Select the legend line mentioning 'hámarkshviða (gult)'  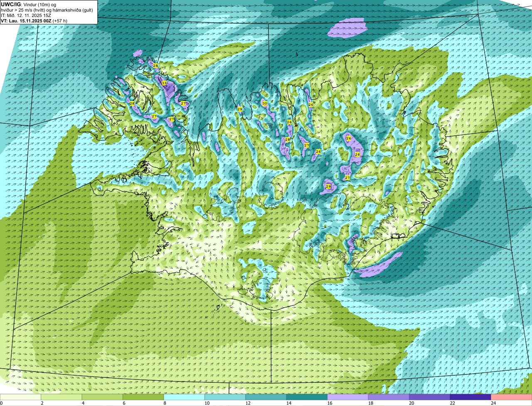[x=47, y=10]
